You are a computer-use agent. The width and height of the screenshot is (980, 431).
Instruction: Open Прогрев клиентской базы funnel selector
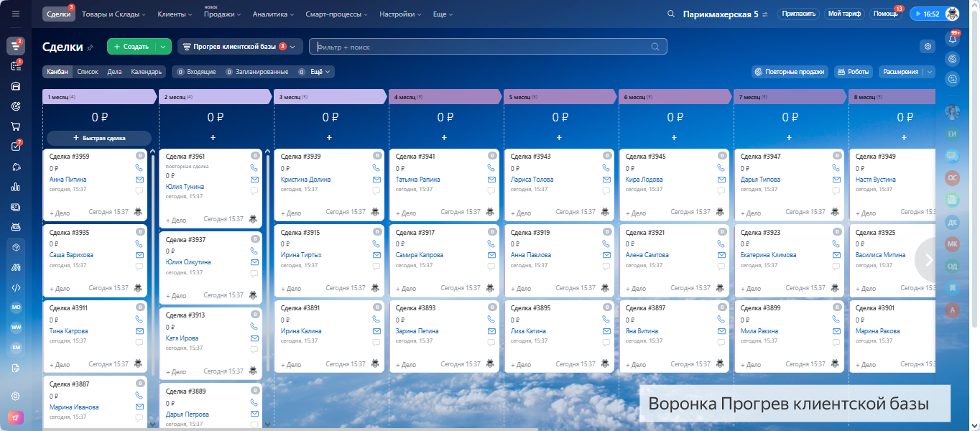pyautogui.click(x=240, y=47)
